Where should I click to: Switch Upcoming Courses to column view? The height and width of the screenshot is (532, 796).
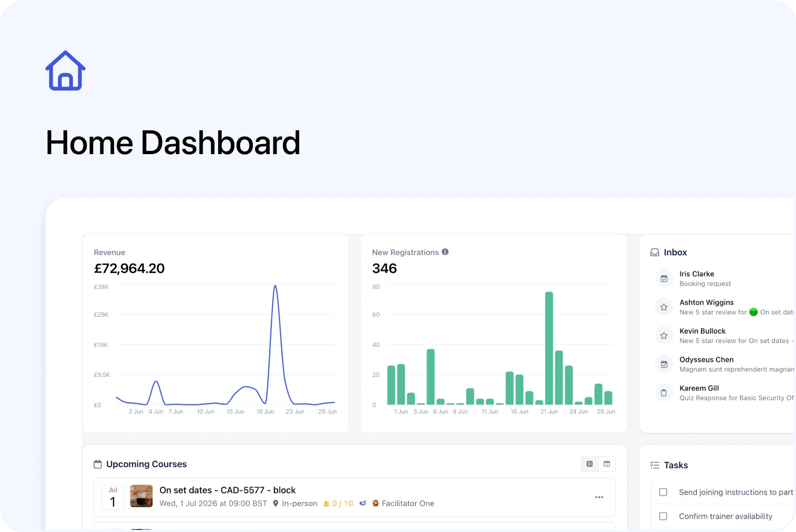point(607,464)
